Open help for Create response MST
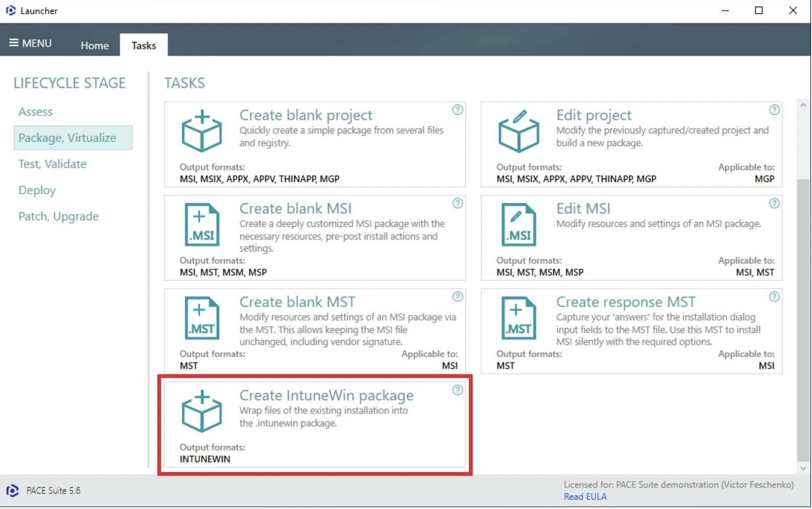 coord(774,296)
